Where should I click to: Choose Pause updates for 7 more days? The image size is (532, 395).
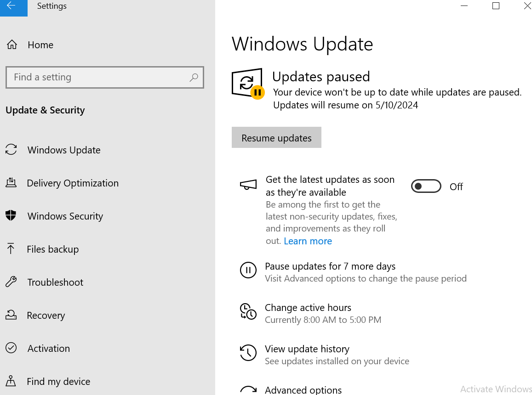pyautogui.click(x=330, y=266)
